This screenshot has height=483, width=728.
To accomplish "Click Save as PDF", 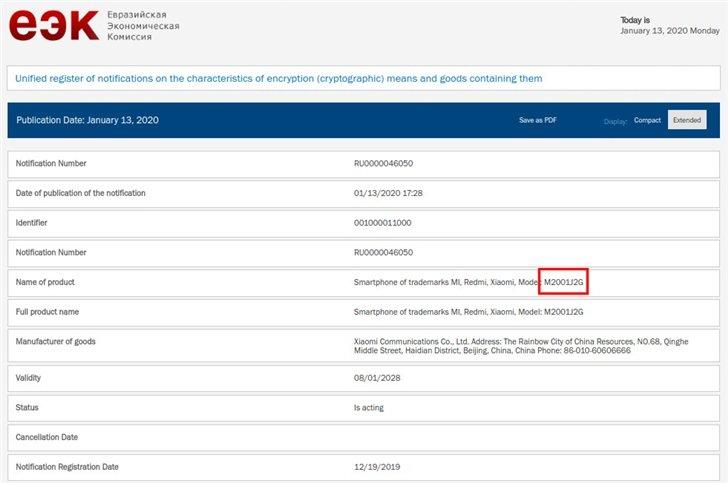I will click(x=538, y=120).
